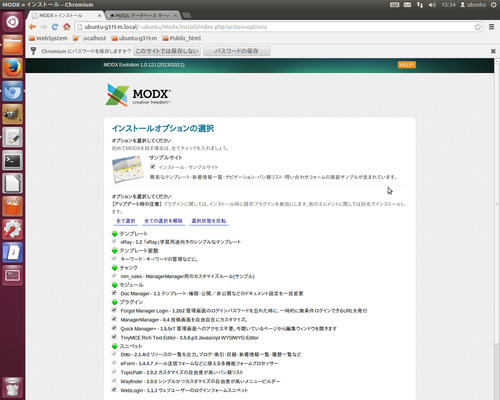Switch to Chromium in the dock
The height and width of the screenshot is (400, 500).
[13, 91]
